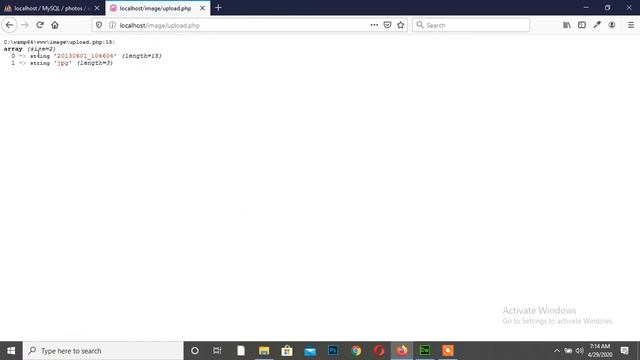Open the Mail app on the taskbar

point(310,351)
